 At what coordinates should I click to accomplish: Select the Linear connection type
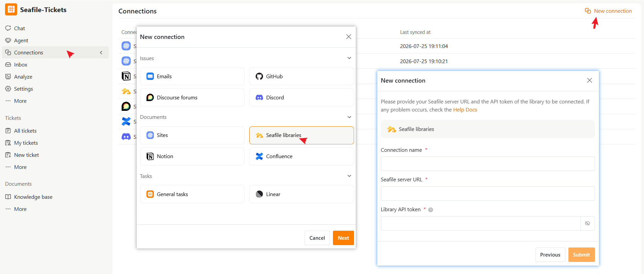[x=302, y=194]
